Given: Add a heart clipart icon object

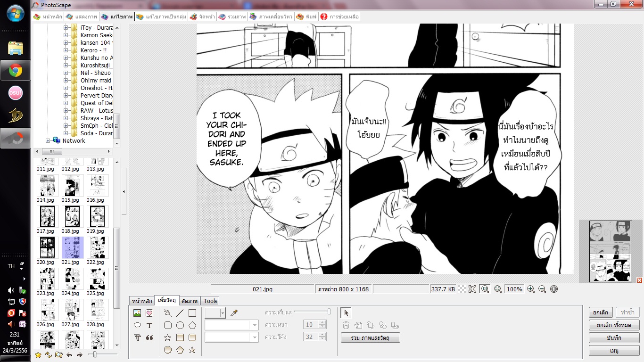Looking at the screenshot, I should (x=149, y=313).
